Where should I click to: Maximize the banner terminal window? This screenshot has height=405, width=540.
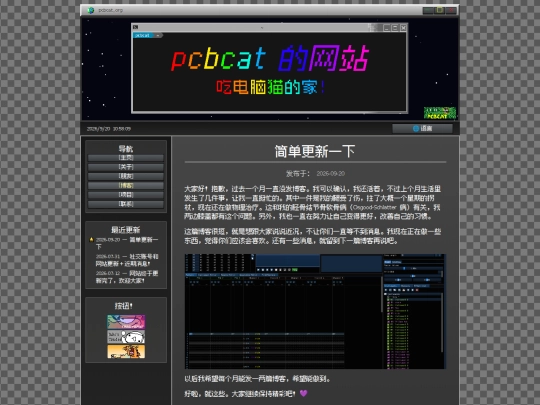(x=395, y=28)
